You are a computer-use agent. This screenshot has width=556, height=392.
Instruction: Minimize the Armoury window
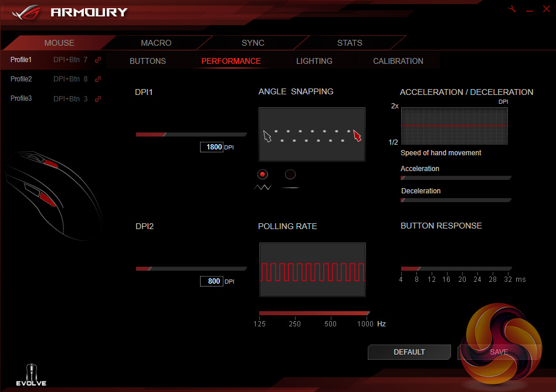click(530, 11)
